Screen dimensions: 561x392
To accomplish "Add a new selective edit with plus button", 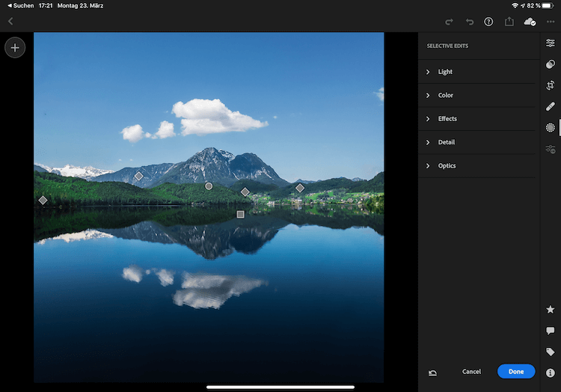I will 15,48.
